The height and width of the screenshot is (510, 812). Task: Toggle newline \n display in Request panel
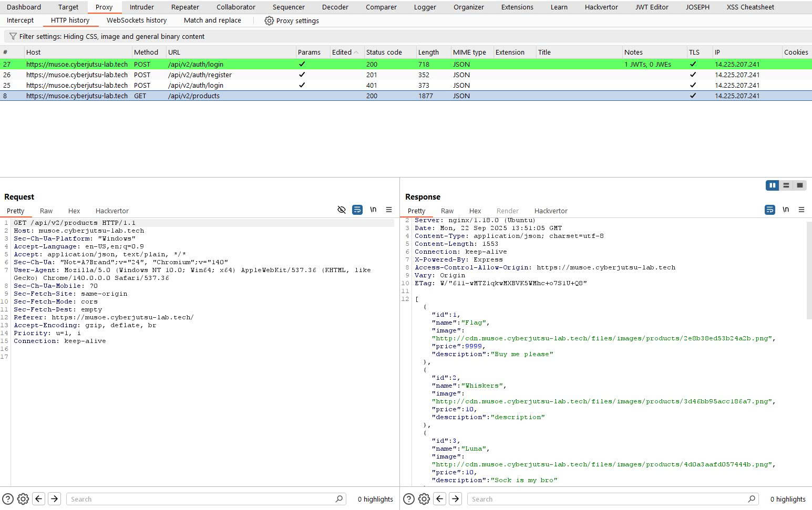373,210
